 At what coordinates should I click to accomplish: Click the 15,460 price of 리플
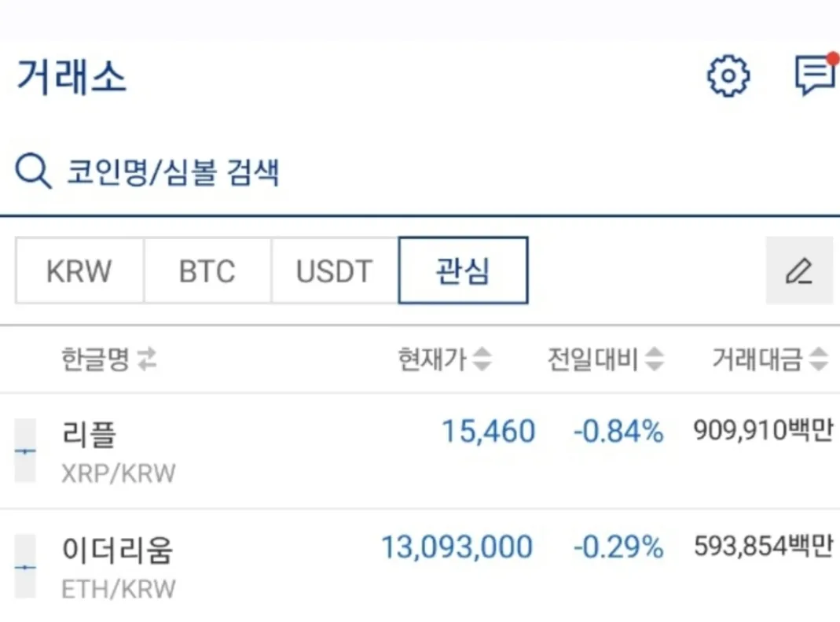488,432
